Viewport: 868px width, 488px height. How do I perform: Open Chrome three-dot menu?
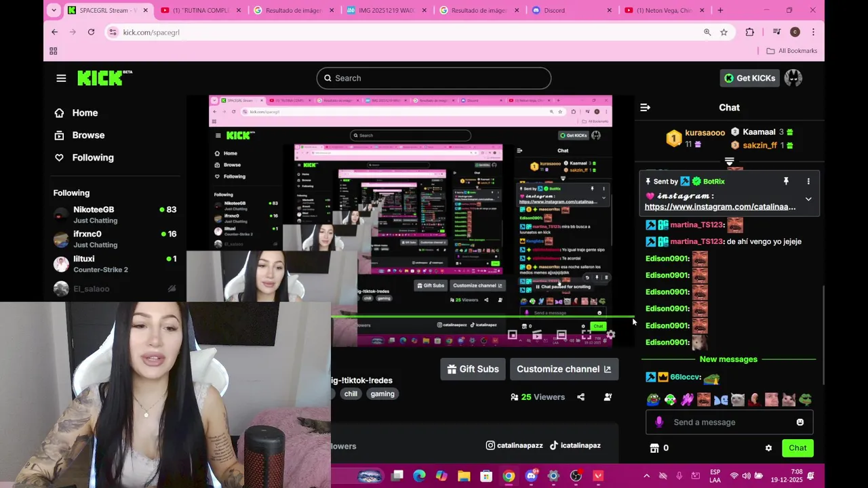point(813,32)
